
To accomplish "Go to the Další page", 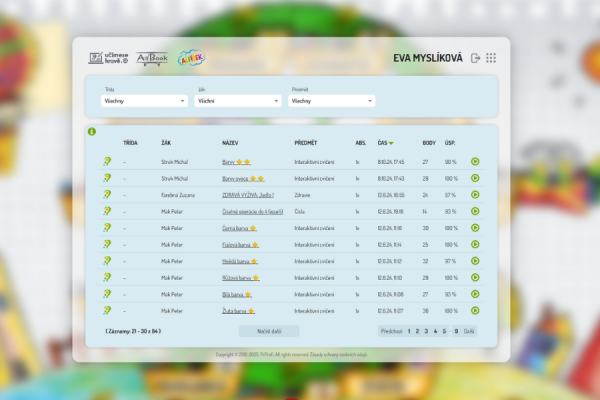I will (x=469, y=331).
